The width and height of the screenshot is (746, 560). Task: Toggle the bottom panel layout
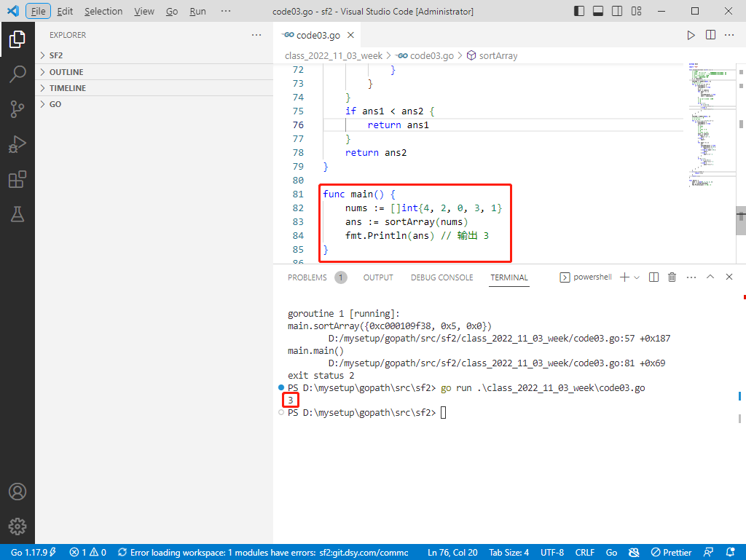pyautogui.click(x=598, y=11)
